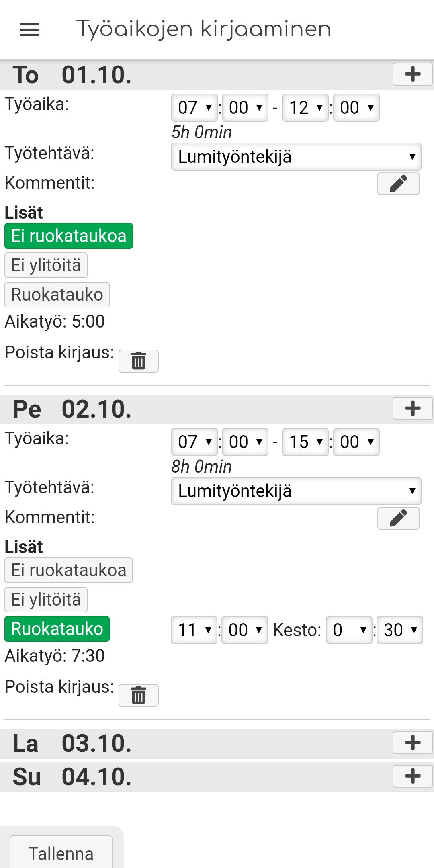Screen dimensions: 434x868
Task: Open Thursday Työtehtävä Lumityöntekijä dropdown
Action: tap(296, 157)
